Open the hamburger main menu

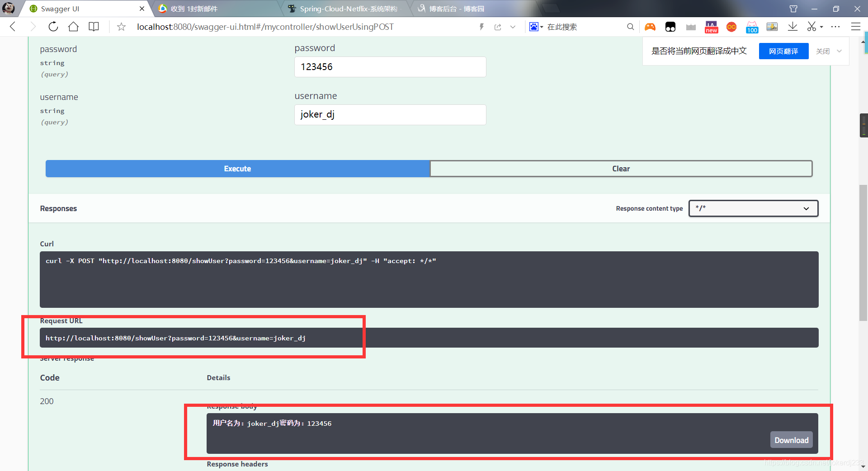pos(856,27)
